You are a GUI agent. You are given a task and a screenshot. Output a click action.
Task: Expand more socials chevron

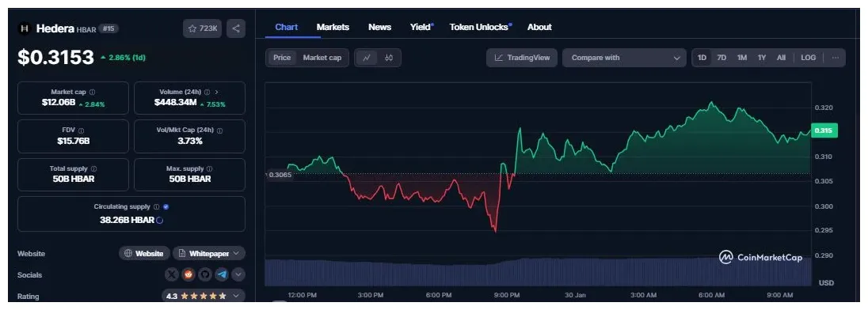(238, 274)
